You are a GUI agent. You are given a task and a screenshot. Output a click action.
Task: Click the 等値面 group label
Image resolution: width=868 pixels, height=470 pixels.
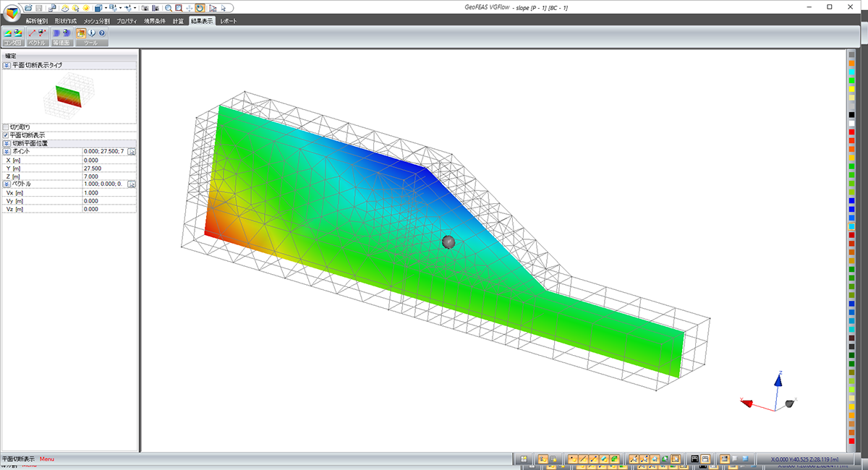(61, 43)
